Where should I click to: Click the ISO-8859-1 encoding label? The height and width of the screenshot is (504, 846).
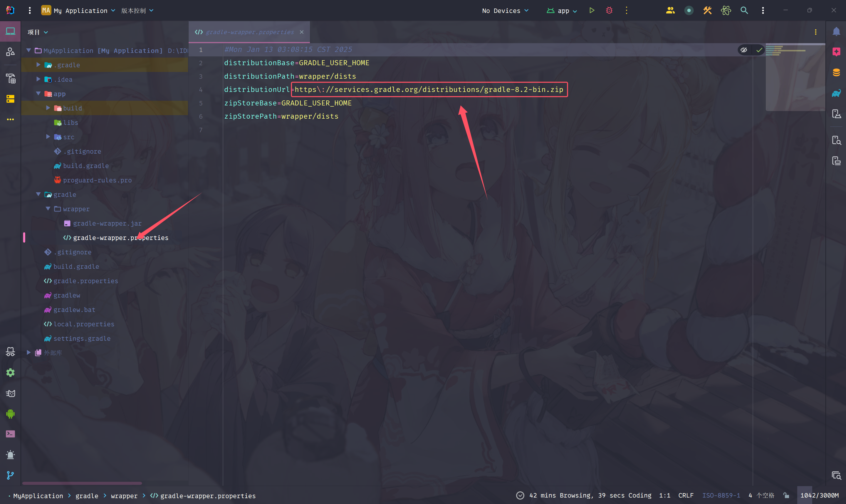pos(721,495)
